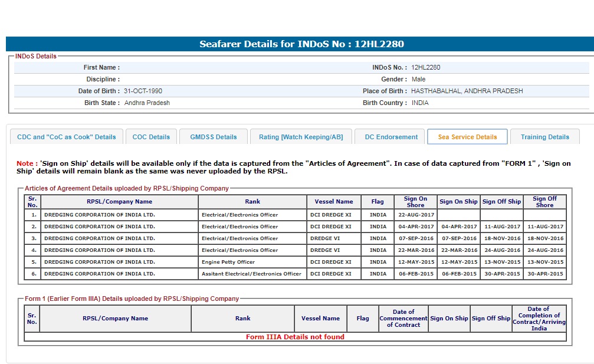Click the Sign Off Shore column header
594x364 pixels.
click(544, 202)
